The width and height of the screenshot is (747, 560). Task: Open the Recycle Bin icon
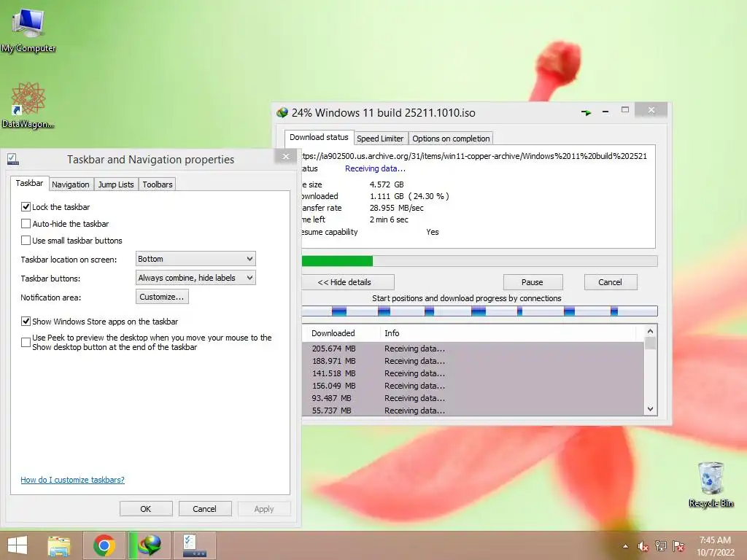pos(711,485)
